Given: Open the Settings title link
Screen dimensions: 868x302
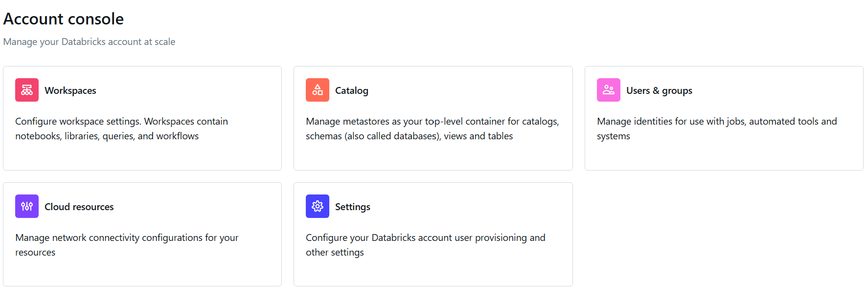Looking at the screenshot, I should coord(352,207).
